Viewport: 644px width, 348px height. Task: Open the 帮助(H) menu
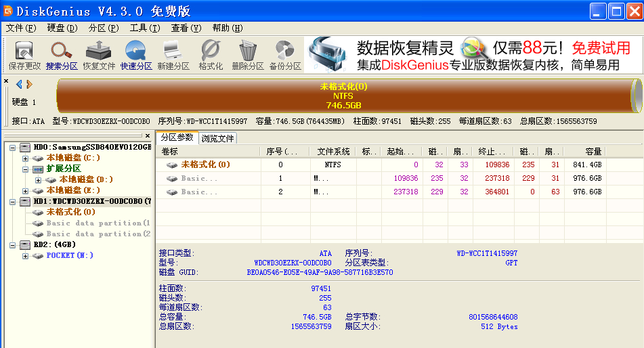point(228,28)
